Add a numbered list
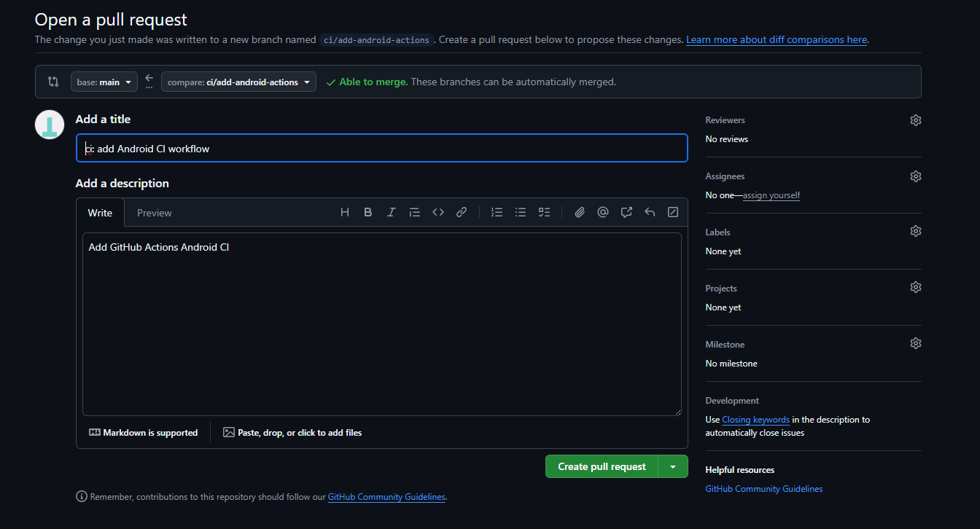Image resolution: width=980 pixels, height=529 pixels. pyautogui.click(x=497, y=212)
